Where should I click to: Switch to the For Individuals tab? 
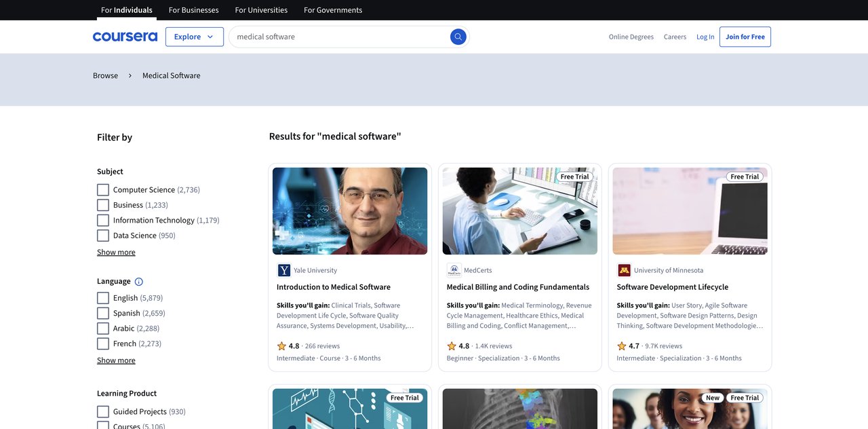tap(127, 10)
